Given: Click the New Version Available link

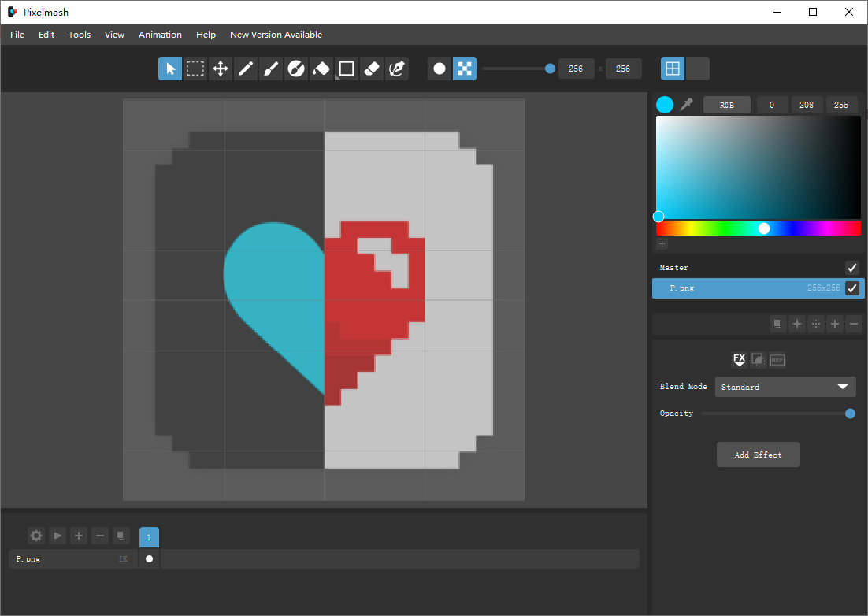Looking at the screenshot, I should pos(276,35).
